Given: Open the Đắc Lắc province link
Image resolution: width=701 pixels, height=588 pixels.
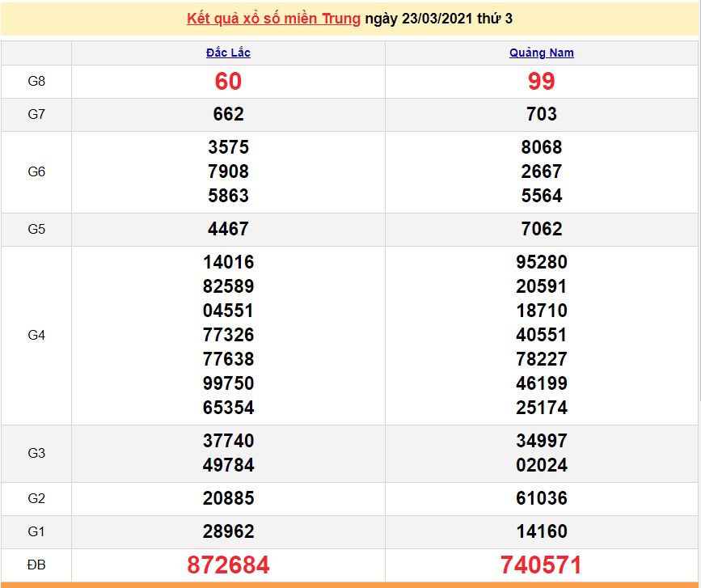Looking at the screenshot, I should pyautogui.click(x=228, y=53).
